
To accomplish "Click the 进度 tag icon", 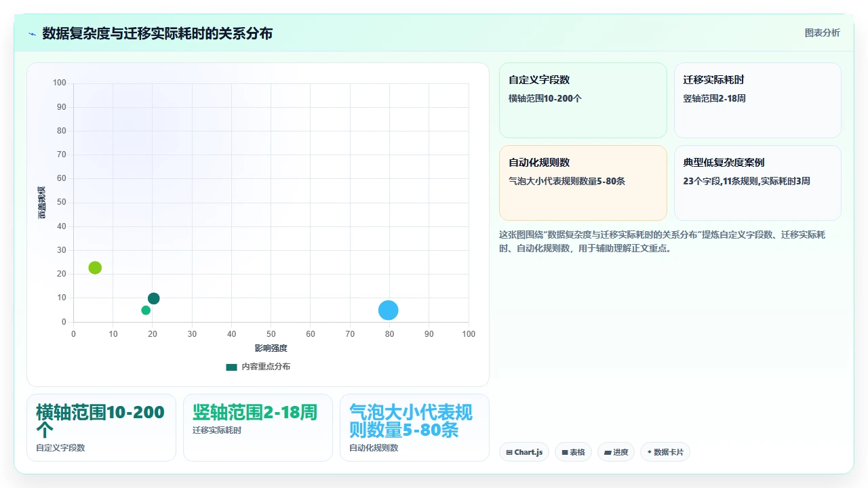I will [x=608, y=452].
